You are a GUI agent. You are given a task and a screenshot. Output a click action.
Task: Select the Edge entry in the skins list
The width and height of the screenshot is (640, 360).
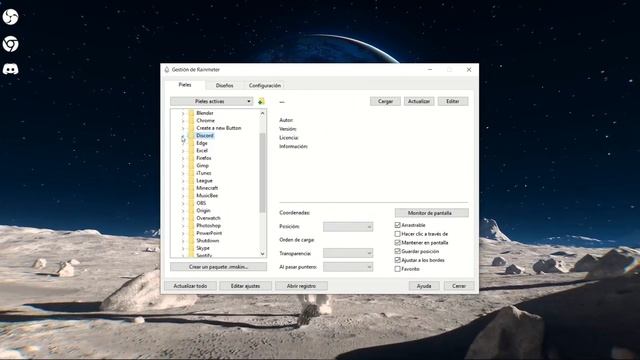coord(202,143)
